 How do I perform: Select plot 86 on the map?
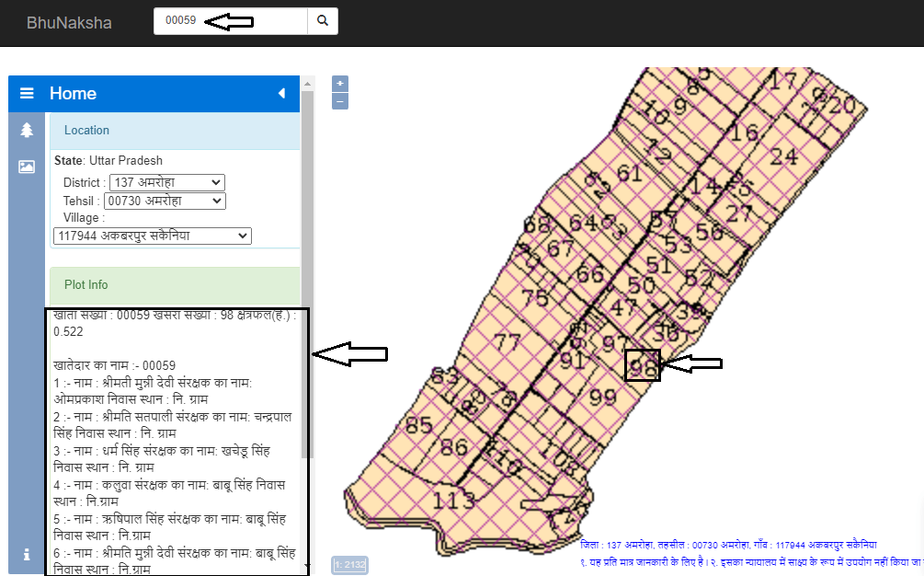pos(454,447)
